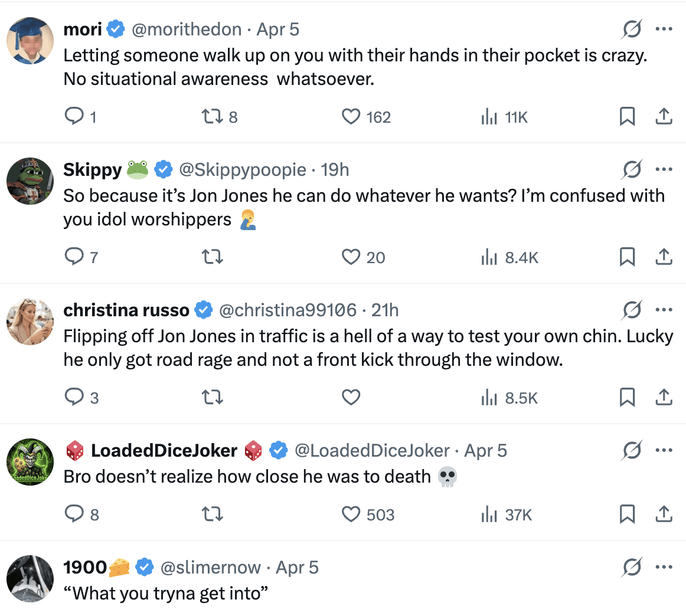The image size is (686, 616).
Task: Share mori's tweet
Action: coord(664,117)
